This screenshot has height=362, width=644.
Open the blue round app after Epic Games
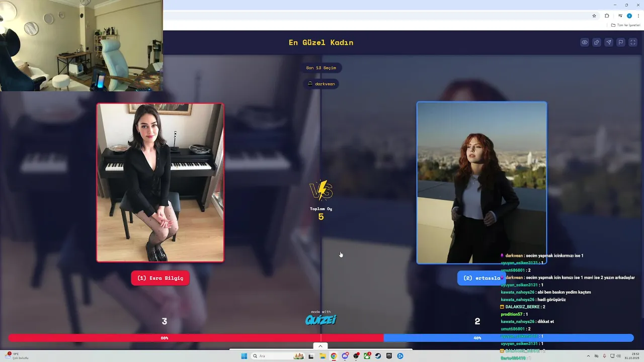point(400,356)
